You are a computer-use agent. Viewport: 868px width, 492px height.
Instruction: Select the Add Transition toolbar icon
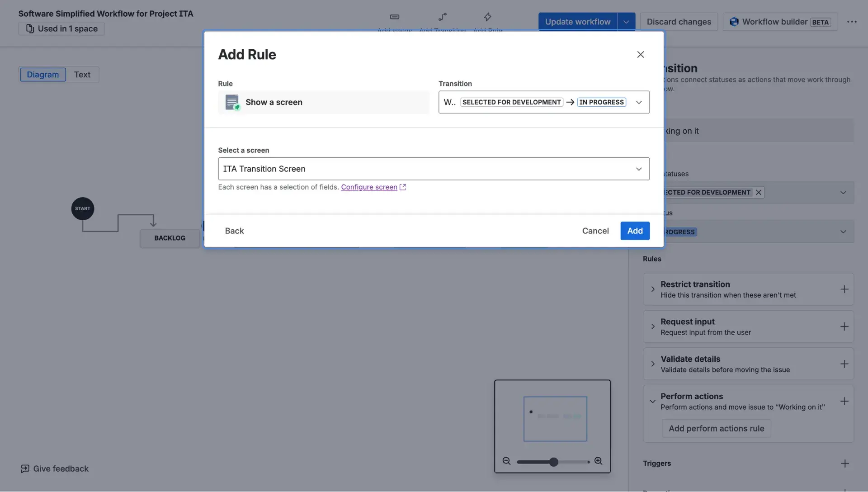(x=442, y=17)
